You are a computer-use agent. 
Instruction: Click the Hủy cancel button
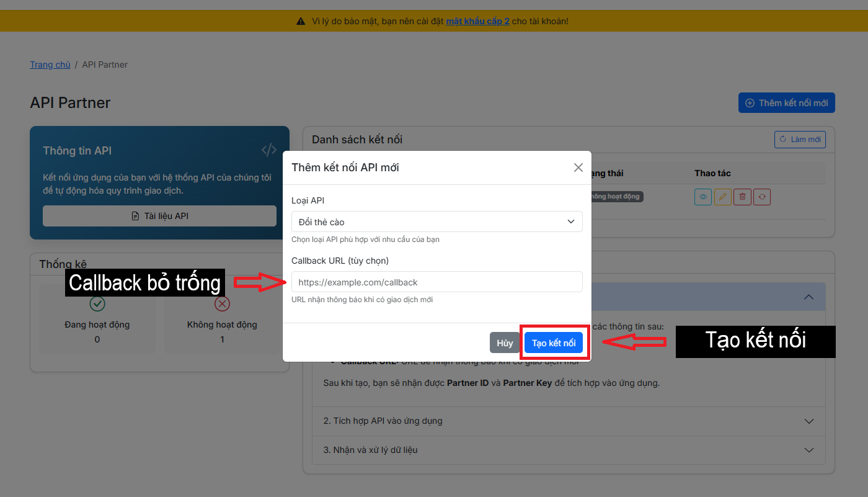click(505, 343)
